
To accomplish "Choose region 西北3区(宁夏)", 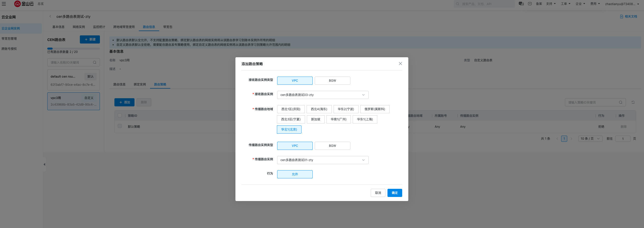I will pos(291,119).
